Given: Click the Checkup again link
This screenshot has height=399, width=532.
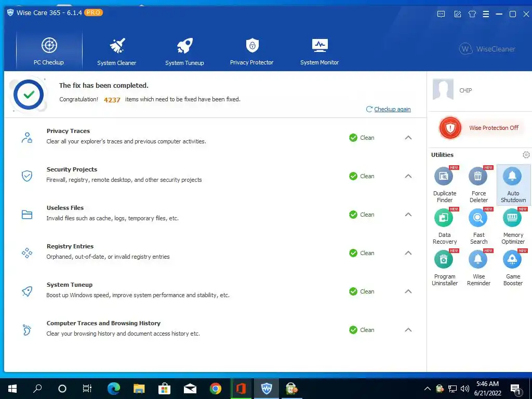Looking at the screenshot, I should 392,109.
